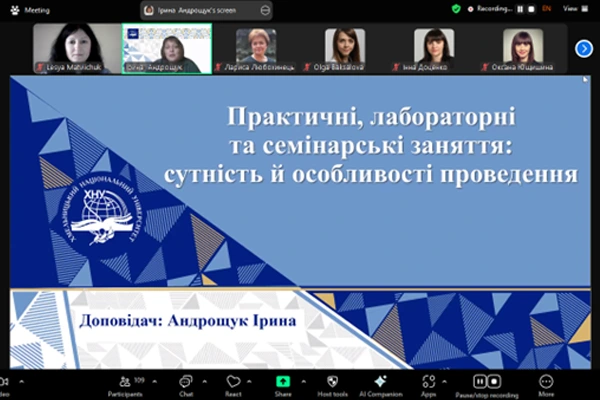Select Інна Доценко video thumbnail
600x400 pixels.
tap(434, 49)
